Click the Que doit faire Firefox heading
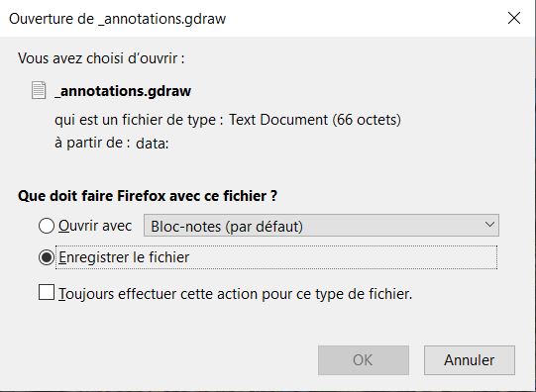 click(148, 196)
